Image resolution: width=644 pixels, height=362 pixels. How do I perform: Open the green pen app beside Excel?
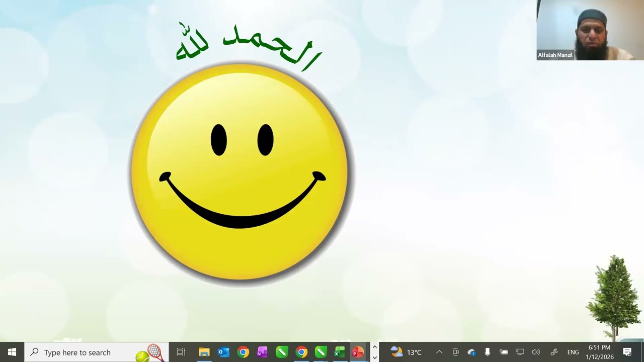tap(320, 352)
